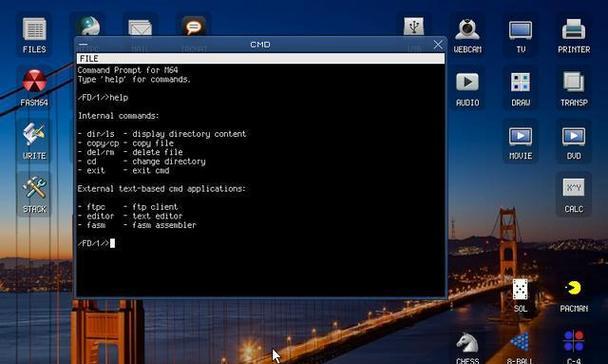Open the FILE menu in CMD window
The height and width of the screenshot is (364, 608).
click(x=89, y=59)
